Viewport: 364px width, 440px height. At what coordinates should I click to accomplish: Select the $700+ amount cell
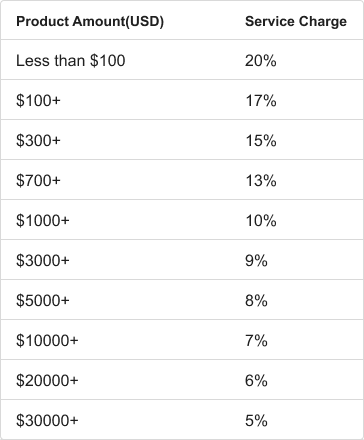pos(38,180)
